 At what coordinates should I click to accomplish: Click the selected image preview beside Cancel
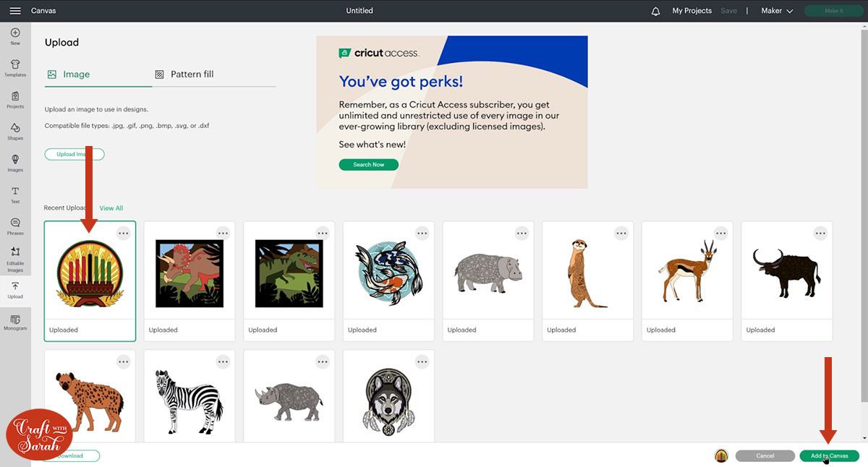[x=721, y=455]
